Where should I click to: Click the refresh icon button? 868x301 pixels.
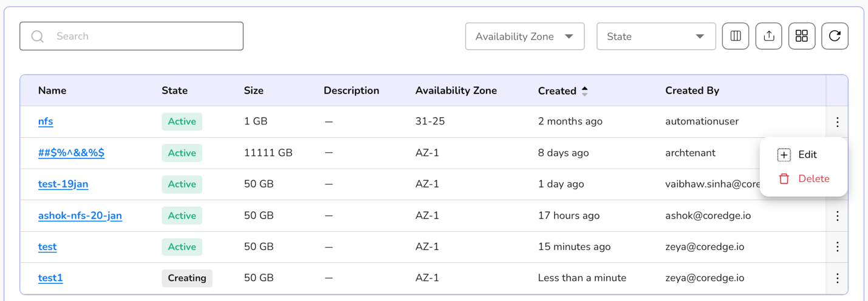(x=835, y=36)
